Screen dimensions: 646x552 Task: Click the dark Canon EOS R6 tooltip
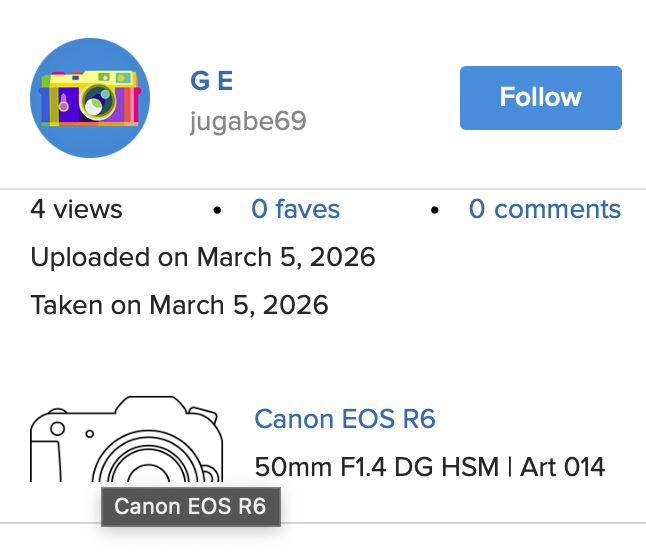click(190, 506)
